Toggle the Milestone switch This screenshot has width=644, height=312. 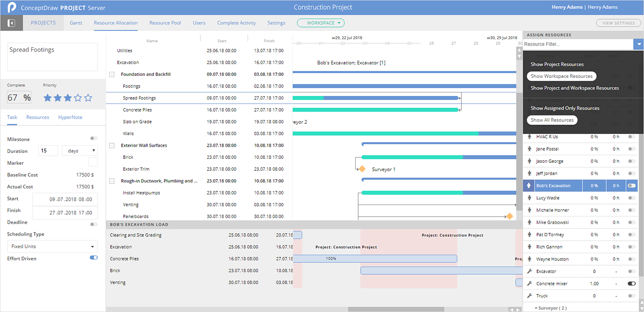[94, 138]
